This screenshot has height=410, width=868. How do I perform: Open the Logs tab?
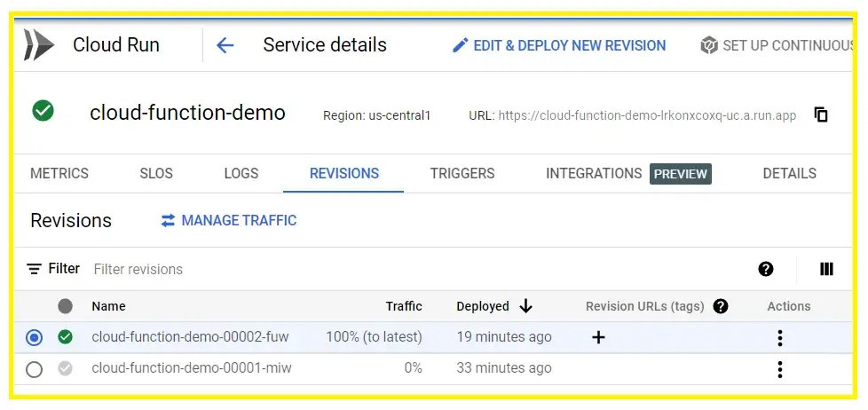[x=241, y=173]
